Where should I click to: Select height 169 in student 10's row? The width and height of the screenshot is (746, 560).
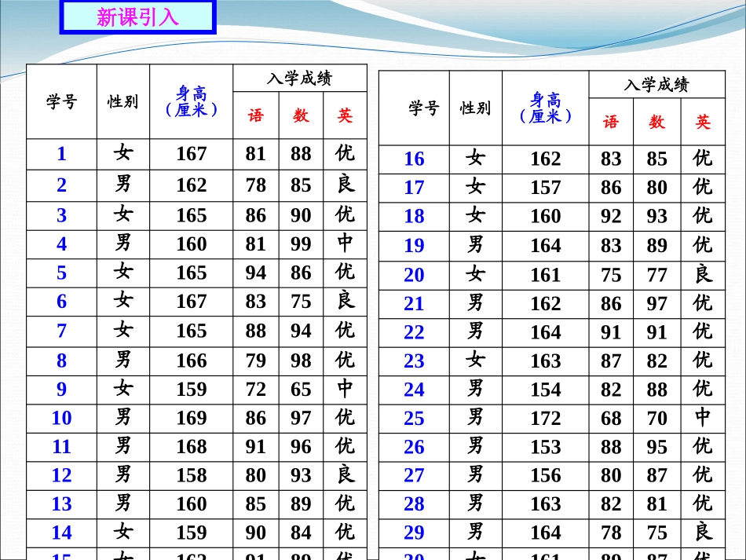click(192, 418)
